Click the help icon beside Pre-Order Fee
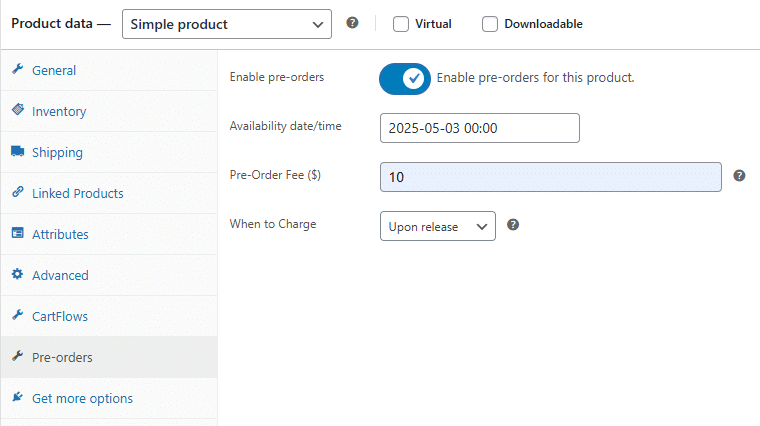The height and width of the screenshot is (426, 760). coord(739,176)
